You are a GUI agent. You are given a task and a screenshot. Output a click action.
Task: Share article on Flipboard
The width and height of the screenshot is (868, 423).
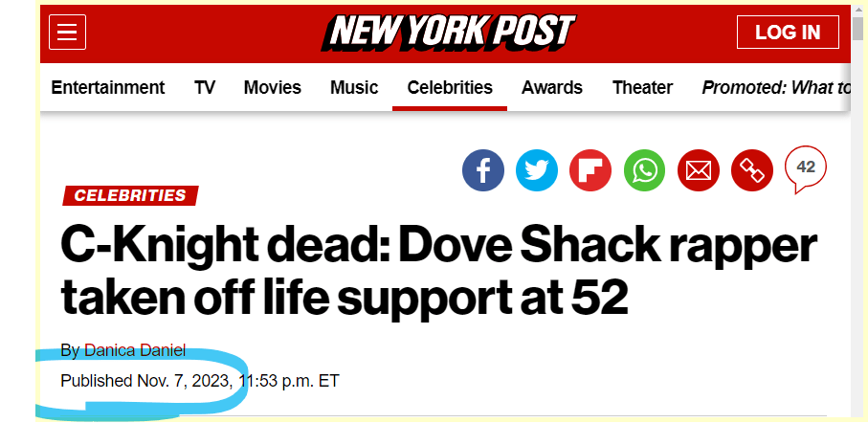click(590, 171)
